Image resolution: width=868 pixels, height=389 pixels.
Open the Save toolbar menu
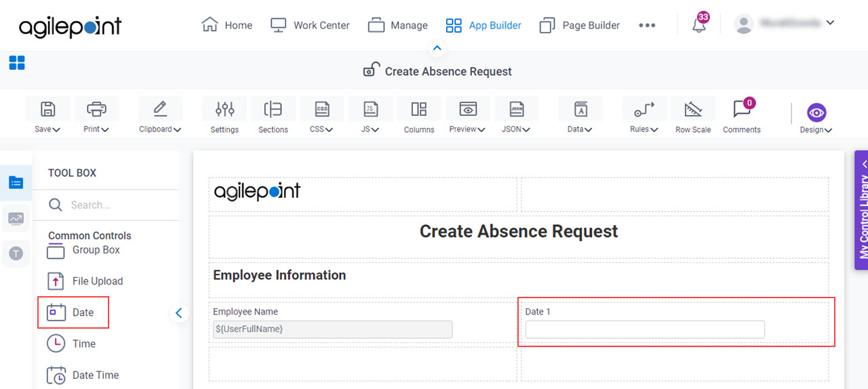[47, 116]
